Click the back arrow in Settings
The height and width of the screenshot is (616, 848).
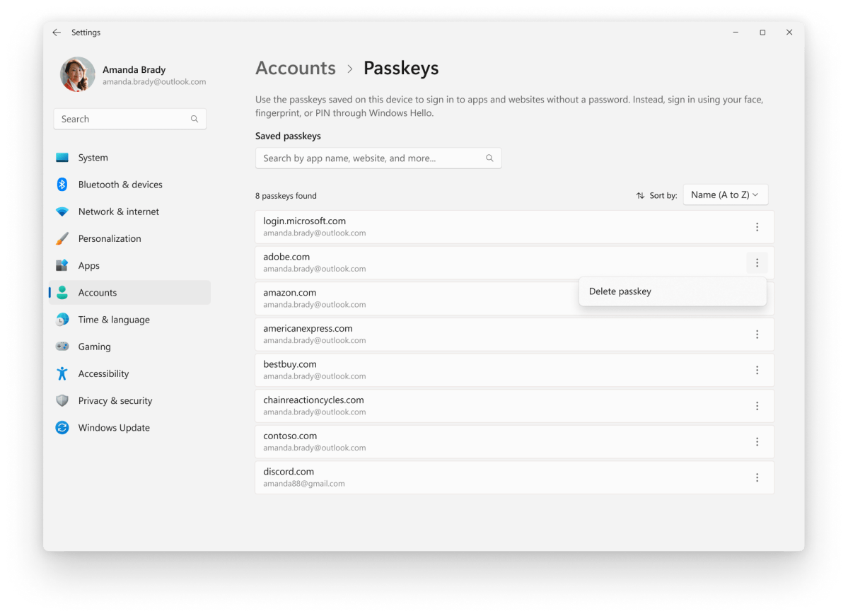[57, 32]
